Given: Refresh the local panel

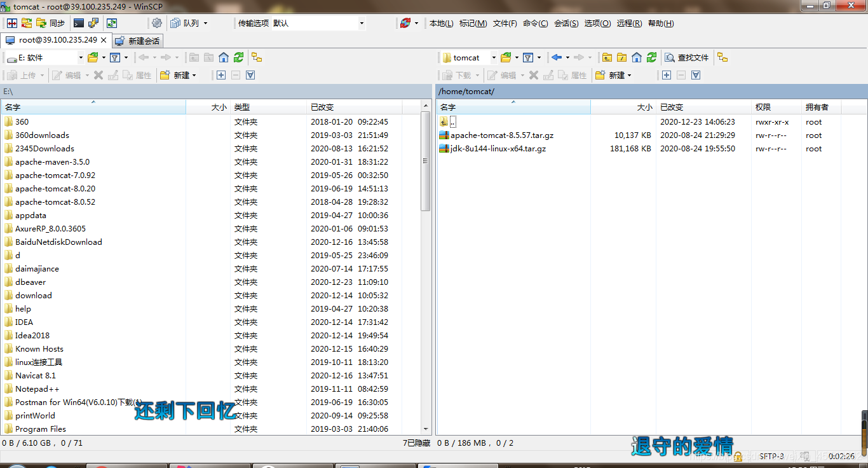Looking at the screenshot, I should [238, 57].
